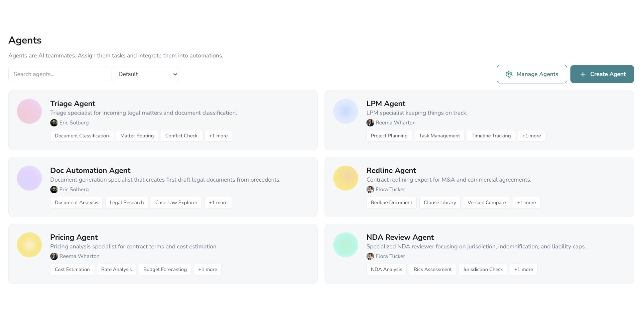Select the Conflict Check tag
644x320 pixels.
coord(181,136)
